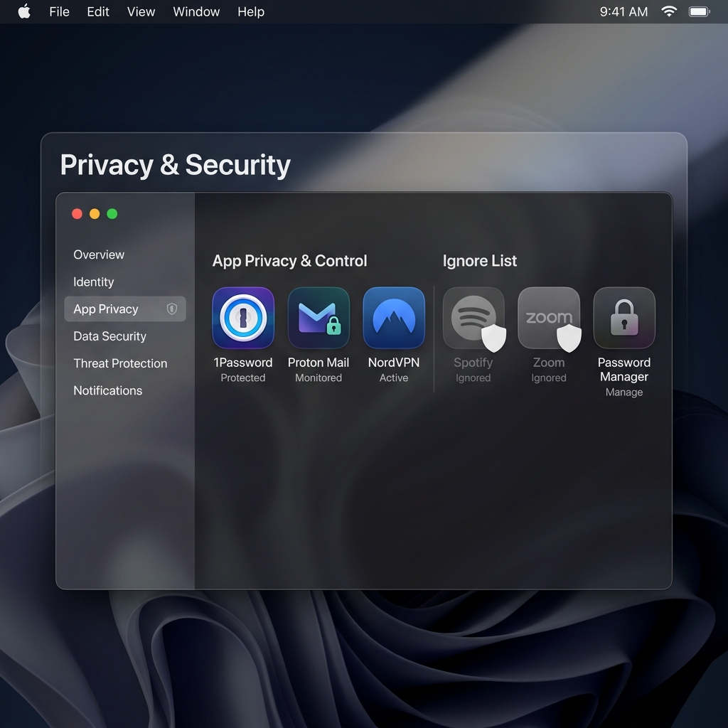Click the shield badge on App Privacy
This screenshot has height=728, width=728.
tap(171, 309)
